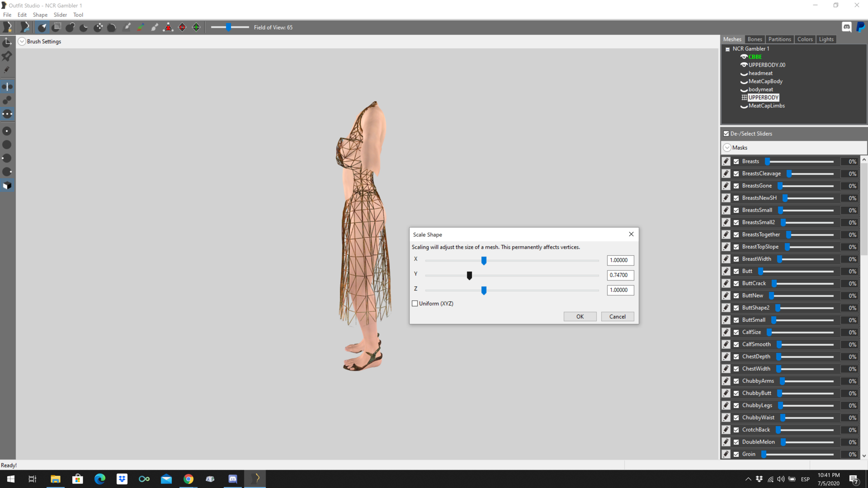Image resolution: width=868 pixels, height=488 pixels.
Task: Select the pin tool in left sidebar
Action: tap(7, 56)
